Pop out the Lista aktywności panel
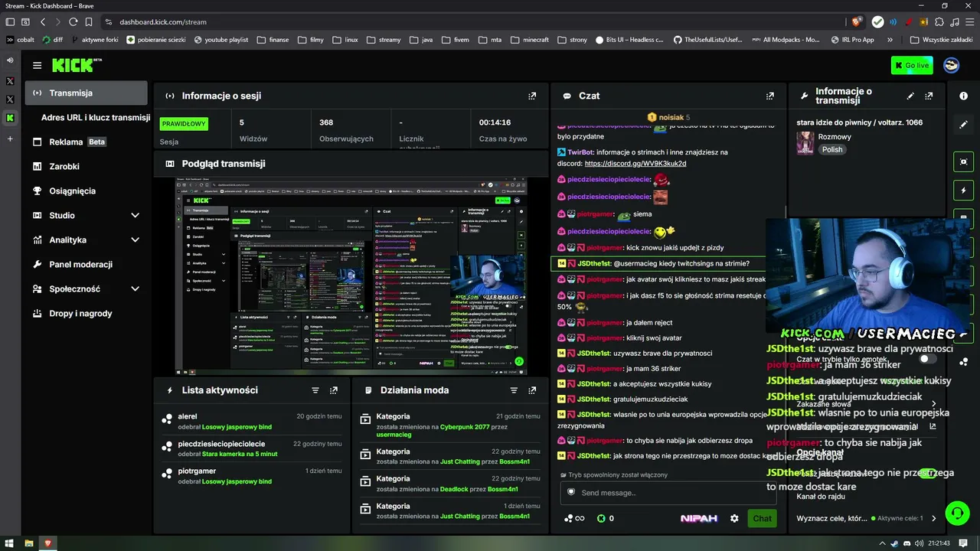980x551 pixels. (334, 390)
